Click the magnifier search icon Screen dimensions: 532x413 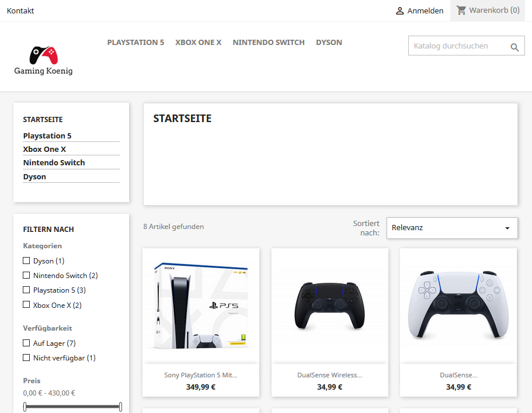click(x=514, y=47)
